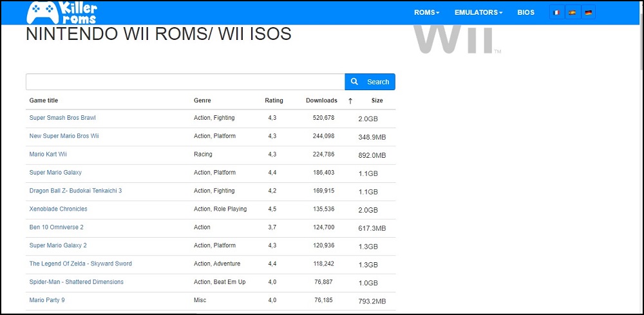Open the Super Mario Galaxy link with 186,403 downloads
Image resolution: width=644 pixels, height=315 pixels.
(55, 172)
